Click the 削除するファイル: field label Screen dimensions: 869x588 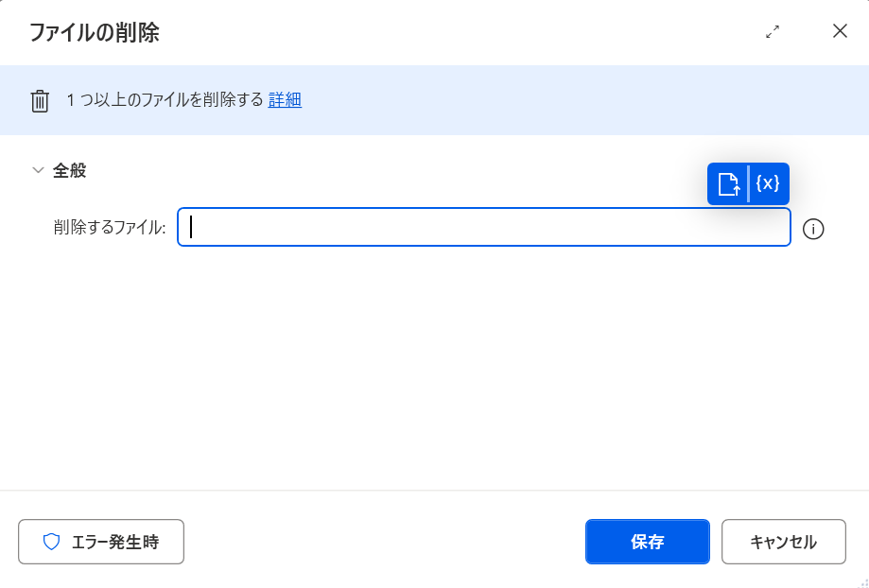(x=110, y=227)
